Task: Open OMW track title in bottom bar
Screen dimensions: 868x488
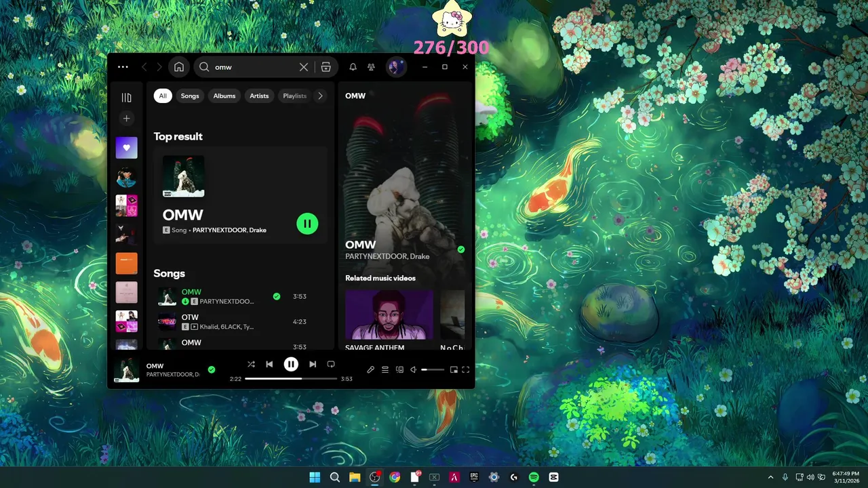Action: (155, 366)
